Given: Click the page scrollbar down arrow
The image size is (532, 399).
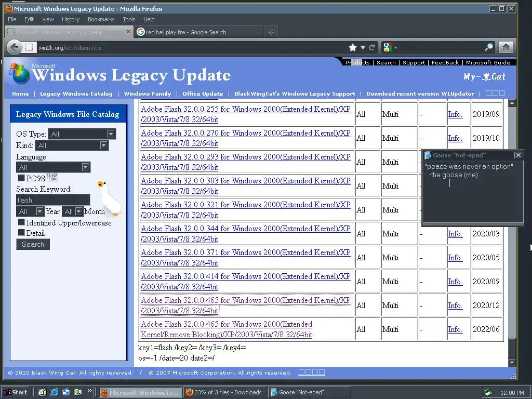Looking at the screenshot, I should pos(512,363).
